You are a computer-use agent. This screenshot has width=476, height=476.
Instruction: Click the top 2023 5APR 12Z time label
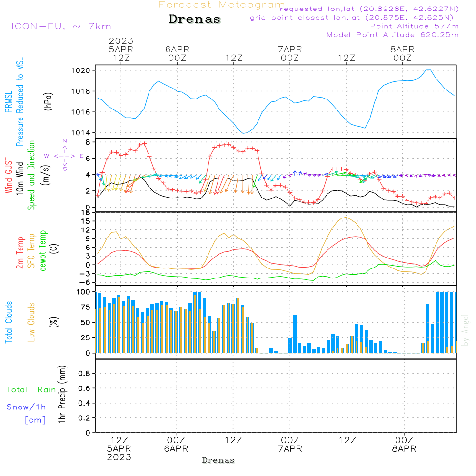click(121, 49)
